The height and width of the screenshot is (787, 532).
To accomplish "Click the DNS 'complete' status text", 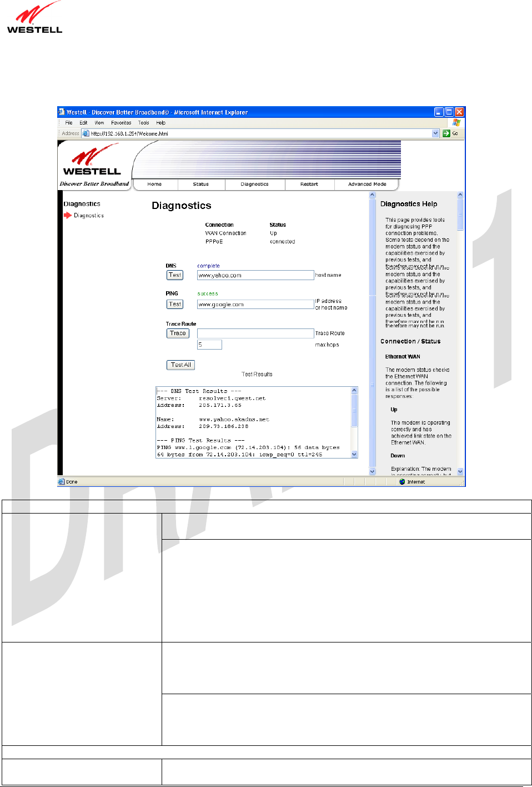I will pos(208,266).
